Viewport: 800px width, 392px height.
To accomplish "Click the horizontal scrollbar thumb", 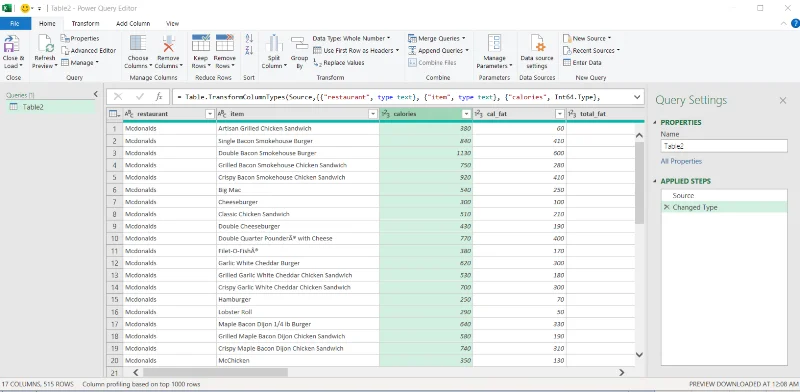I will [x=215, y=373].
